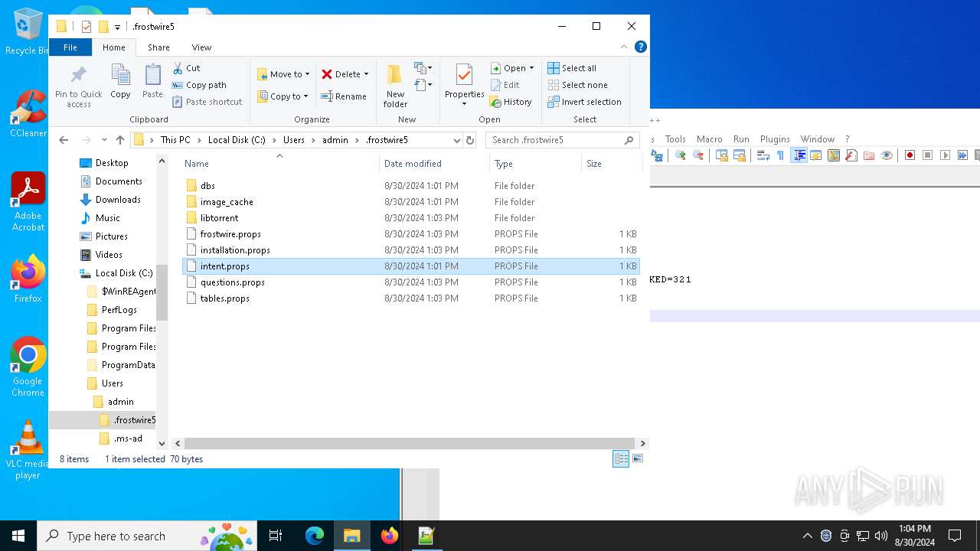Click Notepad++ show all characters icon
The height and width of the screenshot is (551, 980).
pyautogui.click(x=780, y=155)
